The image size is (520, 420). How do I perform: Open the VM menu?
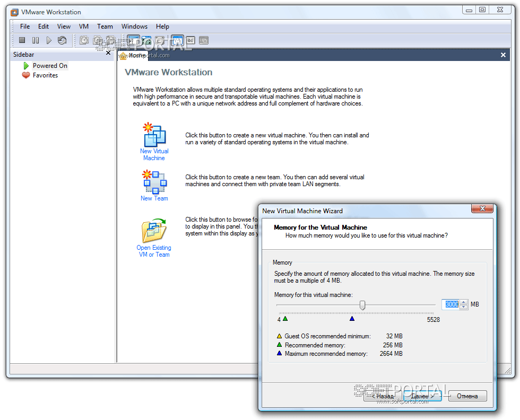click(x=84, y=27)
